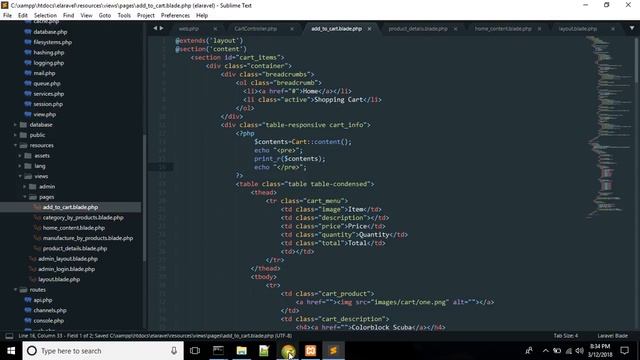Change Laravel Blade syntax in status bar

point(612,336)
